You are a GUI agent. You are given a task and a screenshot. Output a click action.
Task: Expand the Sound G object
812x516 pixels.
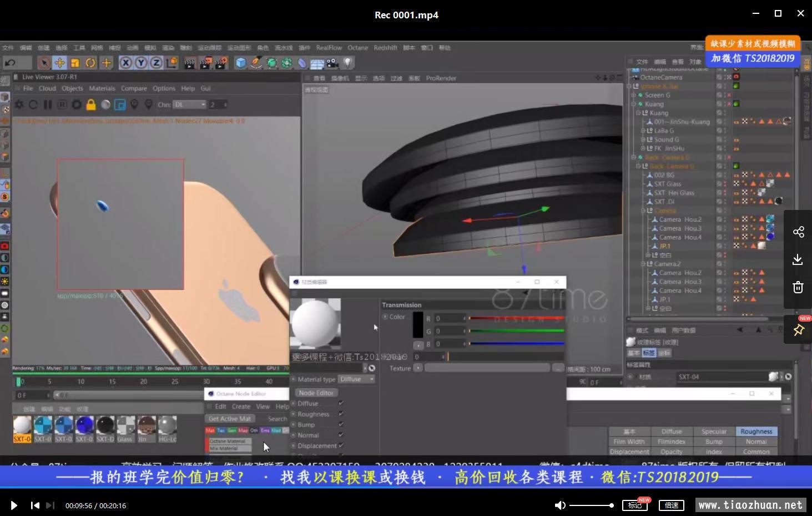(x=643, y=139)
